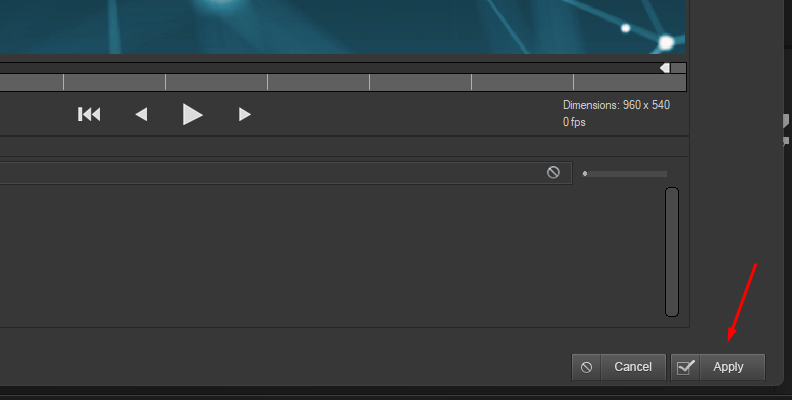Play the animation preview
This screenshot has height=400, width=792.
click(x=192, y=114)
